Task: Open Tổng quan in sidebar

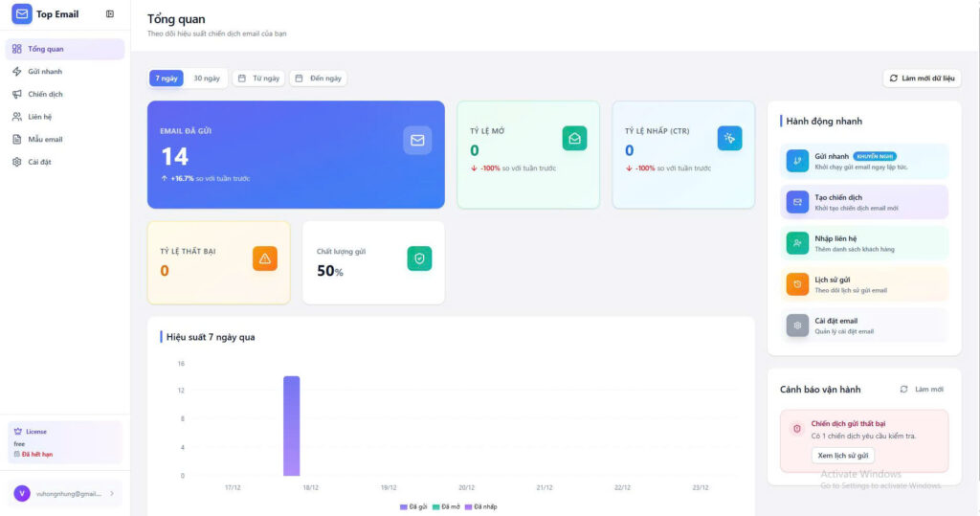Action: pyautogui.click(x=65, y=49)
